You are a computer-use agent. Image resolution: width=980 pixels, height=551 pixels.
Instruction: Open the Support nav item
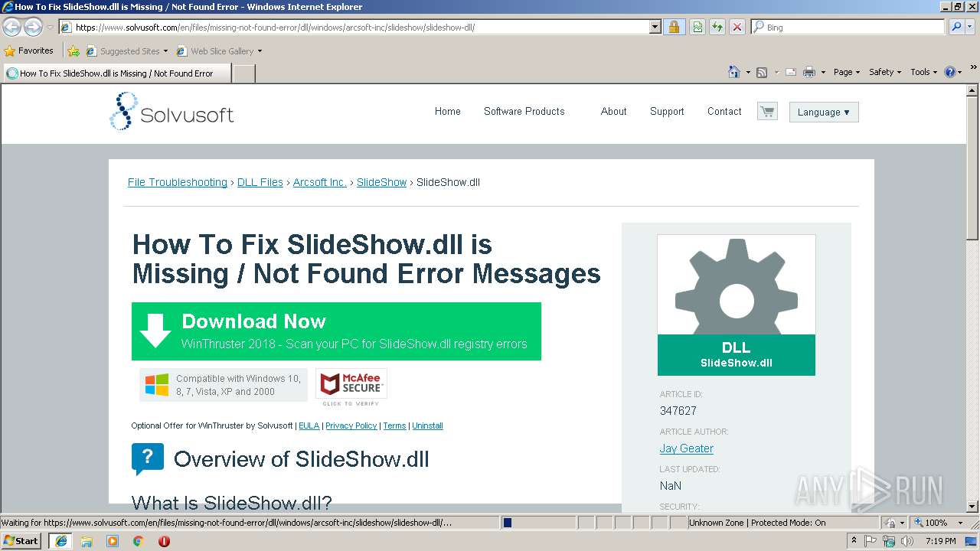[x=667, y=111]
